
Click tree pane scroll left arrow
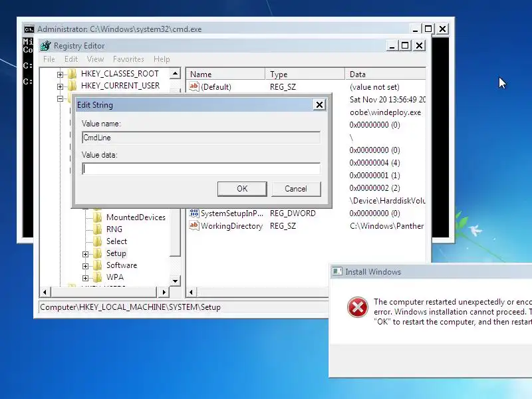pyautogui.click(x=45, y=292)
